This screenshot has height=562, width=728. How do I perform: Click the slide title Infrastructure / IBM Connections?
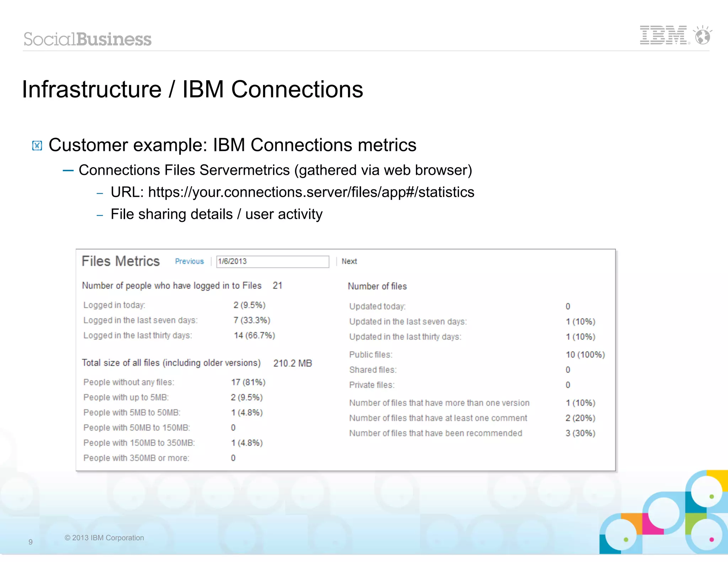tap(192, 89)
